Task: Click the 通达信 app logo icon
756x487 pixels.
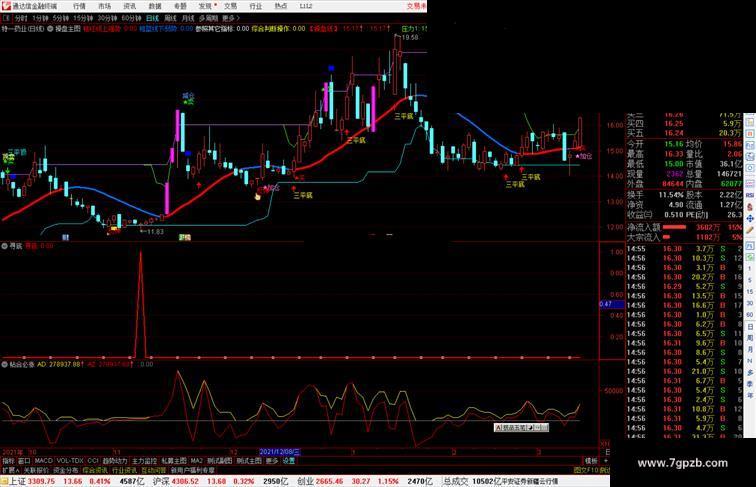Action: click(x=6, y=6)
